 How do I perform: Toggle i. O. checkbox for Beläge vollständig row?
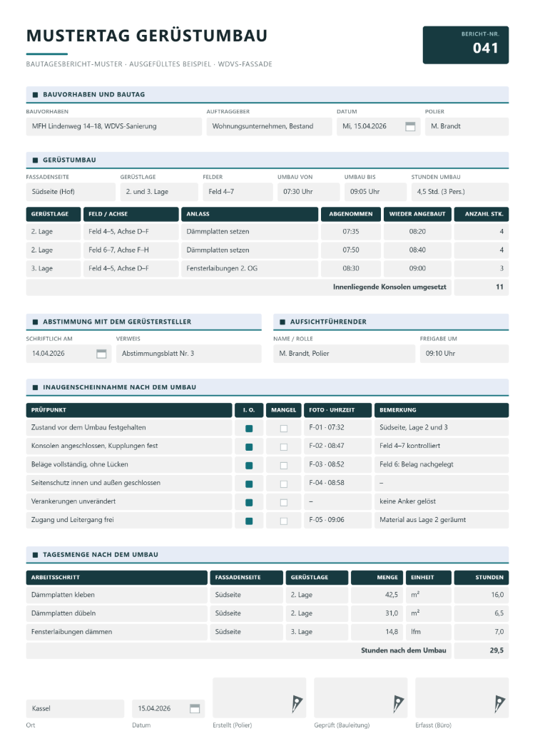[x=249, y=465]
